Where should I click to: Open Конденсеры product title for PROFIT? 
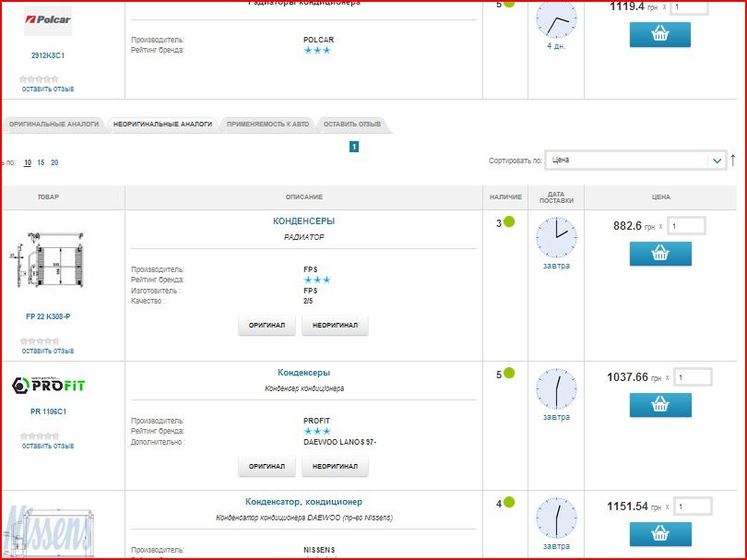[x=304, y=373]
